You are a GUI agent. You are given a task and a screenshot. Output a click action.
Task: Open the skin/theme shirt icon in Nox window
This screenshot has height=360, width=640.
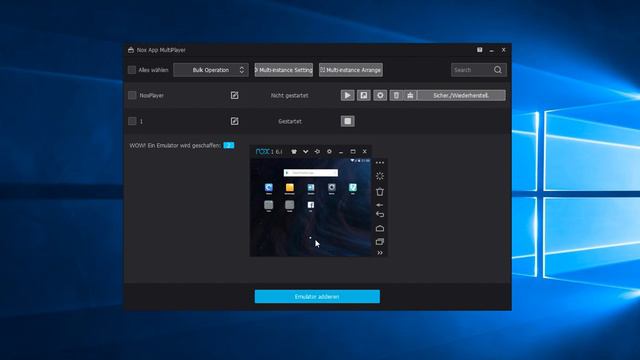pos(293,151)
